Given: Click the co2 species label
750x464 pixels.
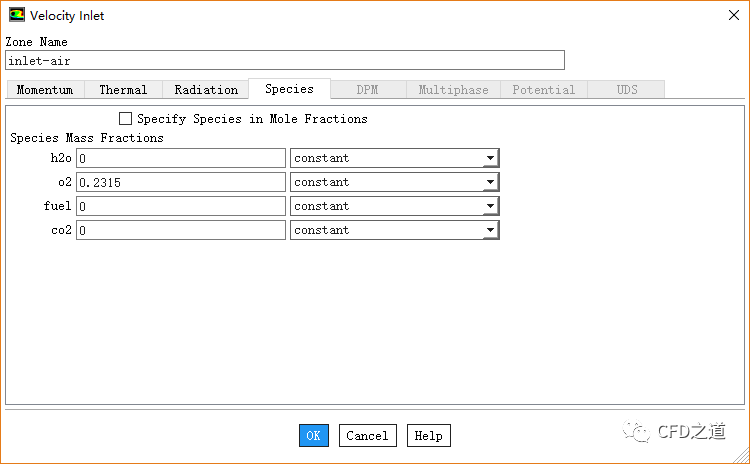Looking at the screenshot, I should tap(61, 230).
